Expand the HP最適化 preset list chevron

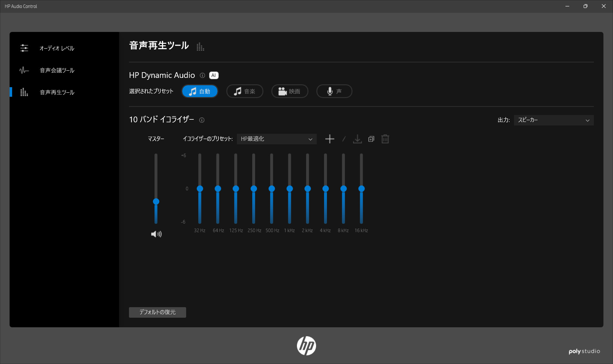pyautogui.click(x=310, y=139)
